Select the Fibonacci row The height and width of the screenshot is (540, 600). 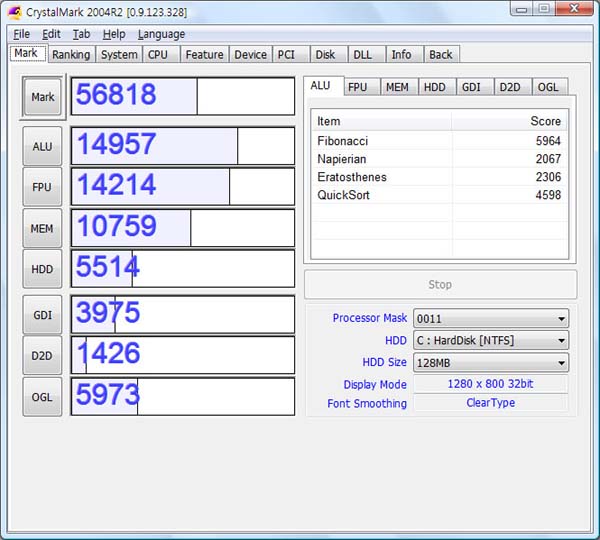[x=439, y=141]
